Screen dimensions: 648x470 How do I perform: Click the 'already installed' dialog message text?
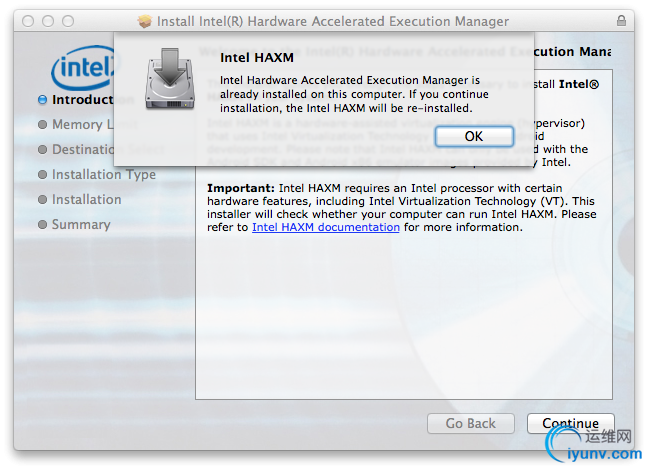pos(354,94)
